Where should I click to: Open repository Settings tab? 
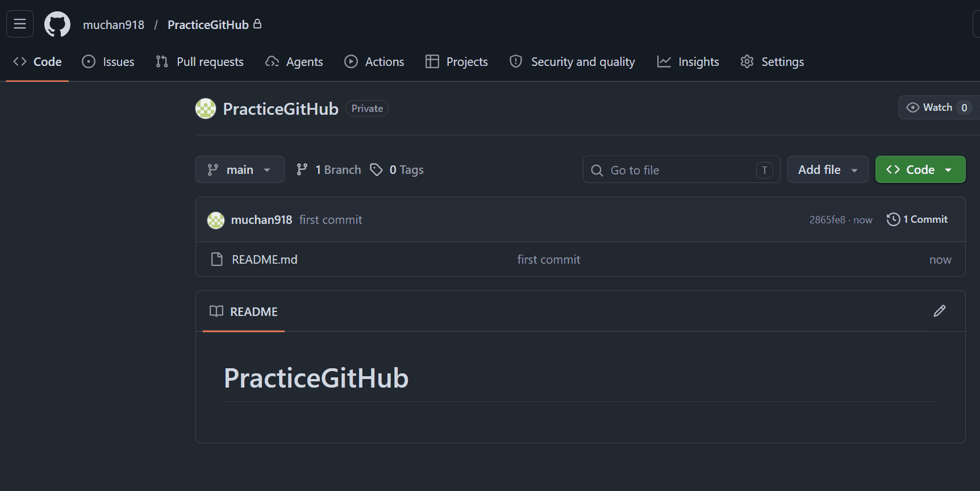coord(772,61)
